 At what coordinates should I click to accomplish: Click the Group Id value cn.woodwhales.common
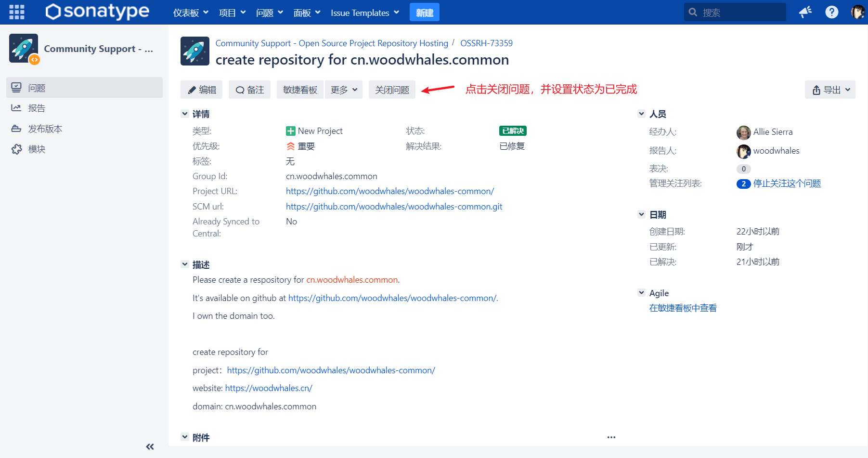click(332, 176)
